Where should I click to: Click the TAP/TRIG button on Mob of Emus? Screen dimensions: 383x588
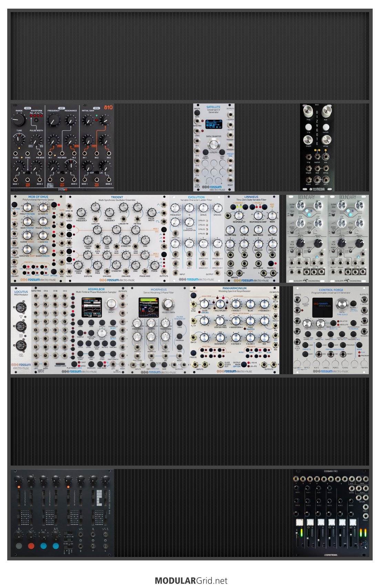tap(14, 205)
